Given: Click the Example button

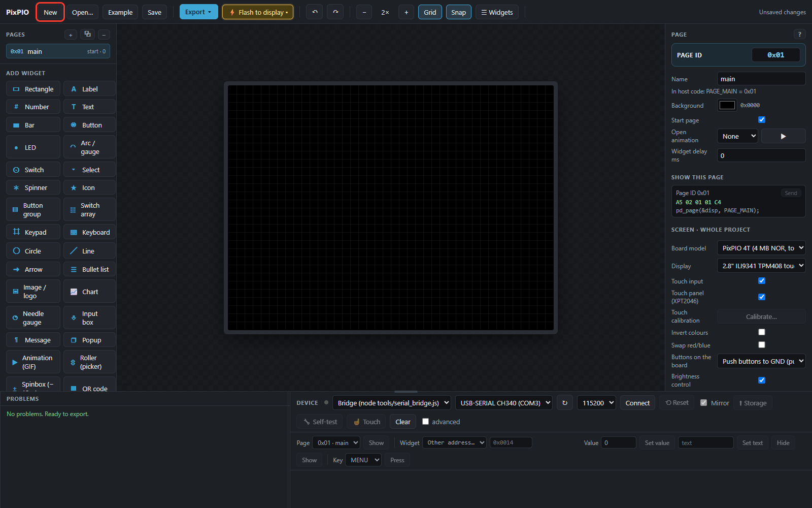Looking at the screenshot, I should tap(120, 12).
